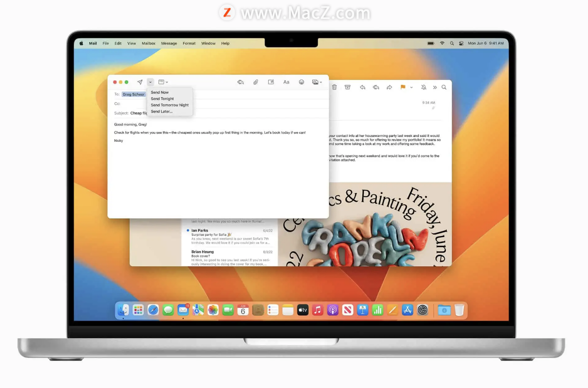Open the Mailbox menu
The image size is (588, 388).
coord(148,43)
